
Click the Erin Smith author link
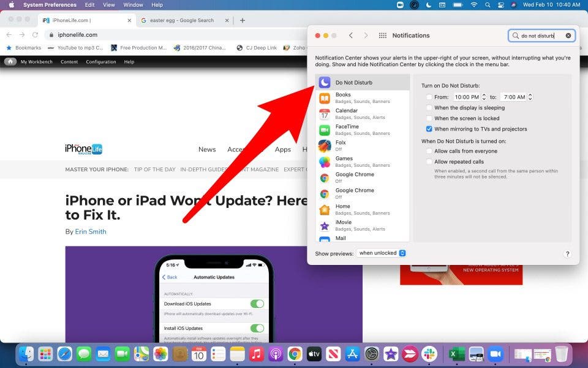pyautogui.click(x=91, y=232)
